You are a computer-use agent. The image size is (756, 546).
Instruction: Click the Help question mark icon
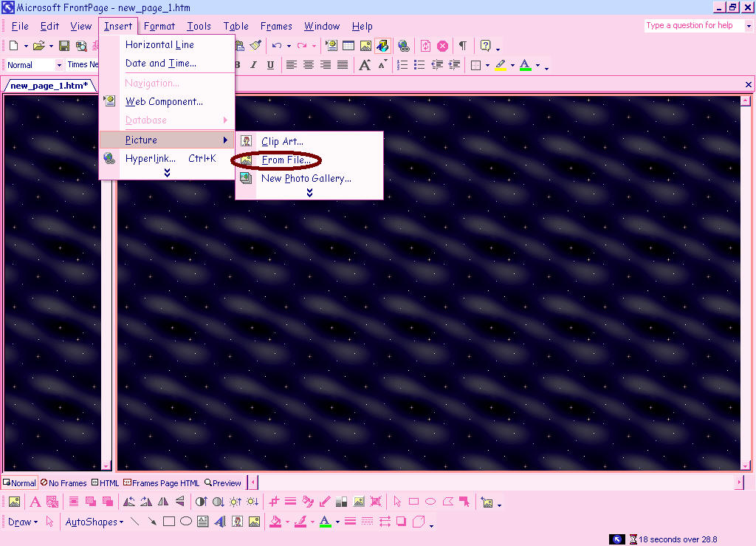click(x=485, y=45)
